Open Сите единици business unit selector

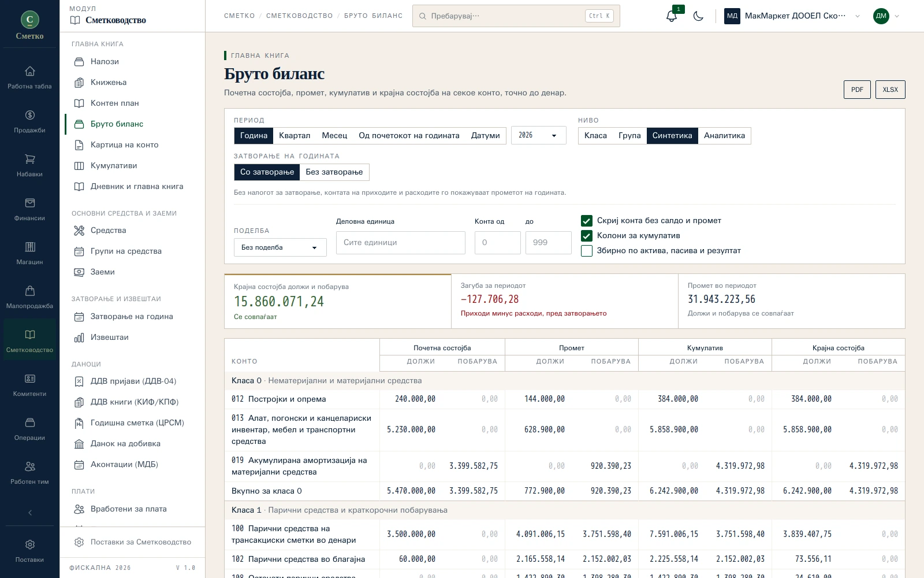[401, 243]
